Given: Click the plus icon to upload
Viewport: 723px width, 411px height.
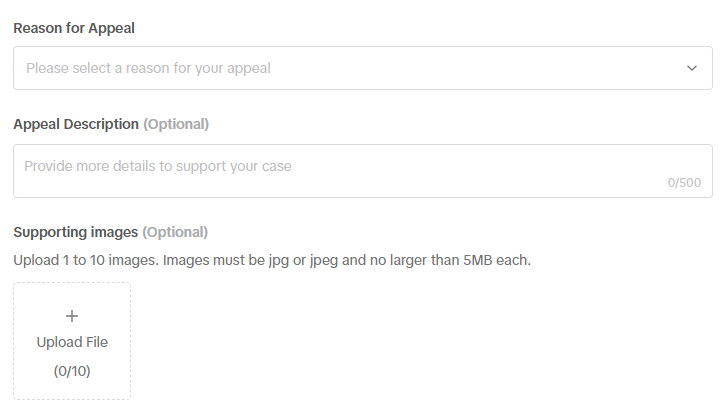Looking at the screenshot, I should 72,316.
